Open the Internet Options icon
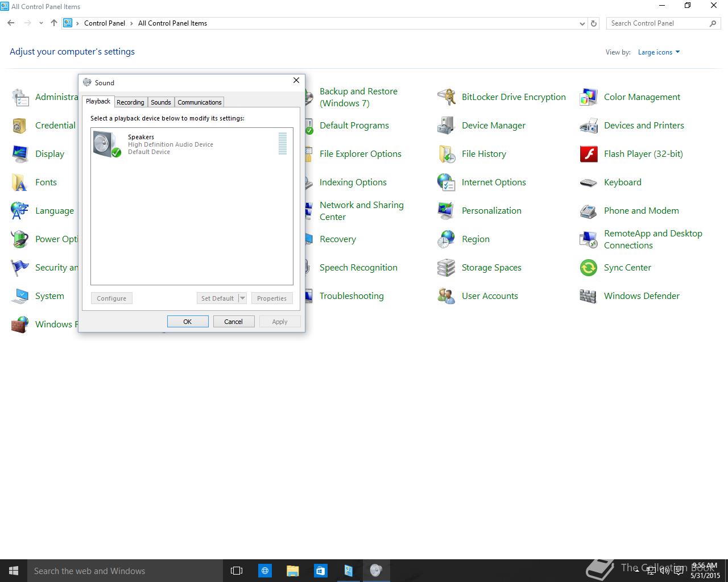The image size is (728, 582). point(446,182)
